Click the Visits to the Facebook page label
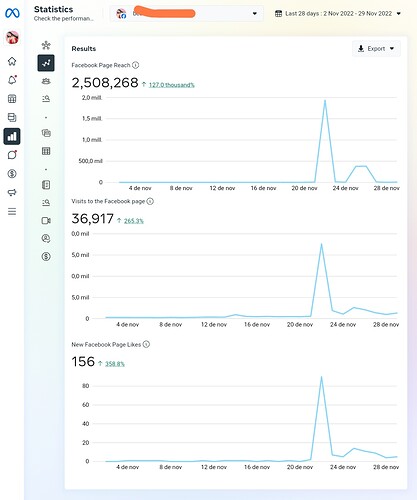The height and width of the screenshot is (500, 417). click(x=108, y=201)
